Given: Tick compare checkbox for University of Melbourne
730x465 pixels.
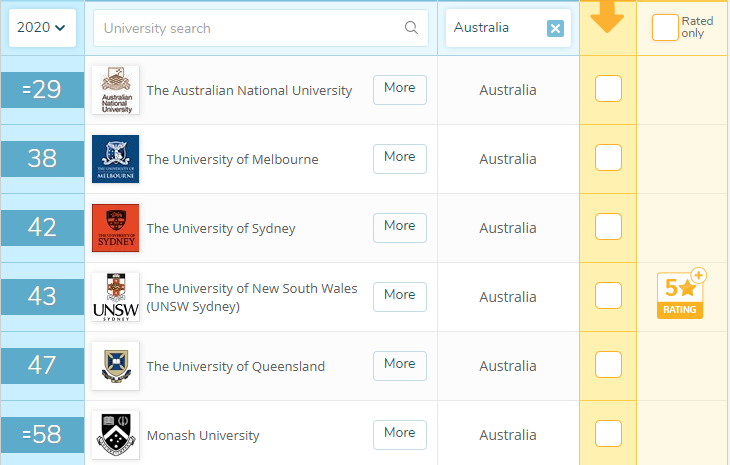Looking at the screenshot, I should pos(608,157).
